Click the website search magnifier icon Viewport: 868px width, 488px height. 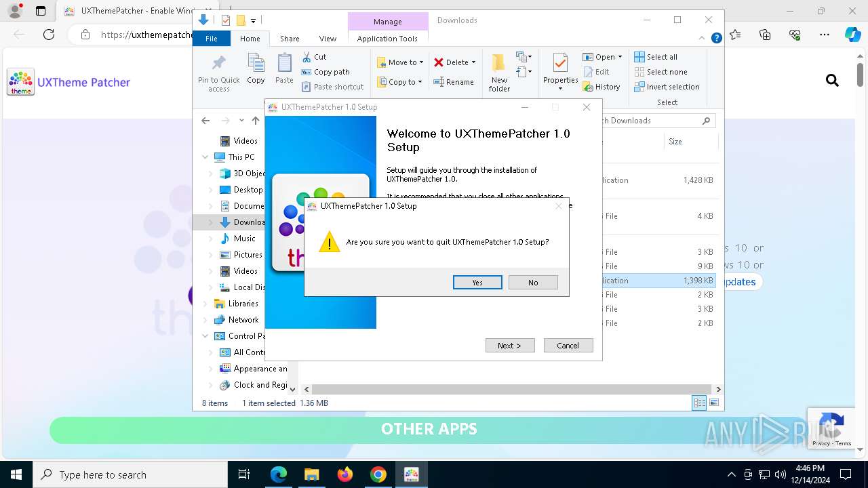[x=832, y=81]
